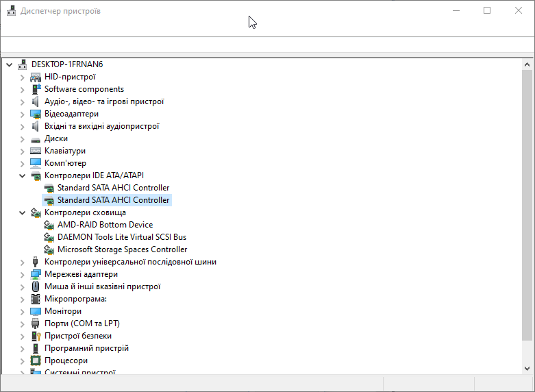Expand the Монітори category
Viewport: 535px width, 392px height.
click(x=22, y=312)
